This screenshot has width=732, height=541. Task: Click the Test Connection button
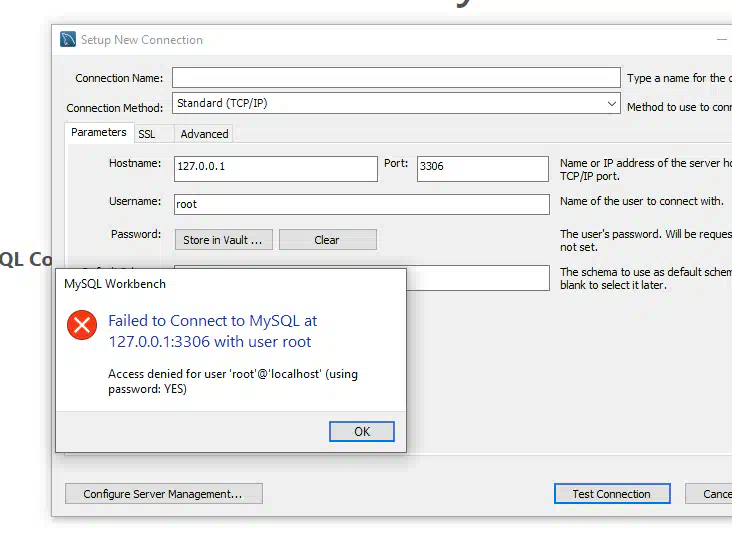(611, 494)
